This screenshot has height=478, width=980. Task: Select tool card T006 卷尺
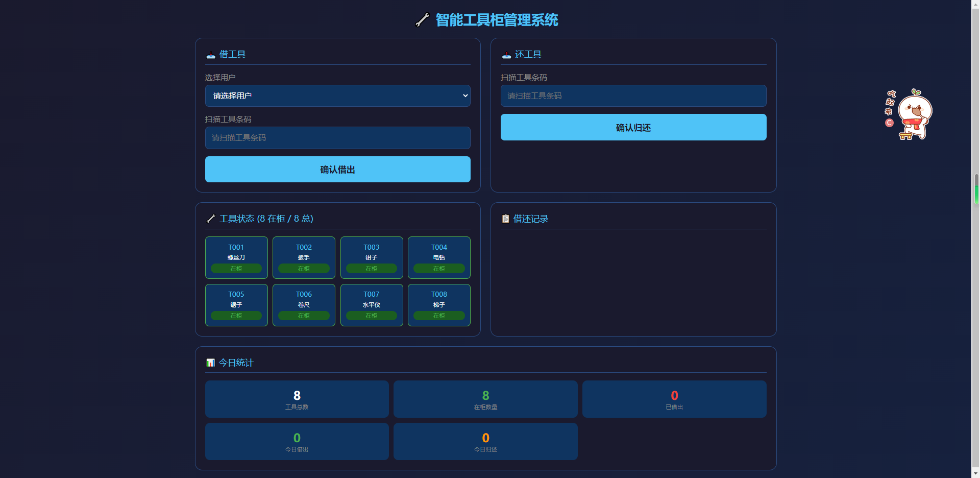(x=304, y=305)
